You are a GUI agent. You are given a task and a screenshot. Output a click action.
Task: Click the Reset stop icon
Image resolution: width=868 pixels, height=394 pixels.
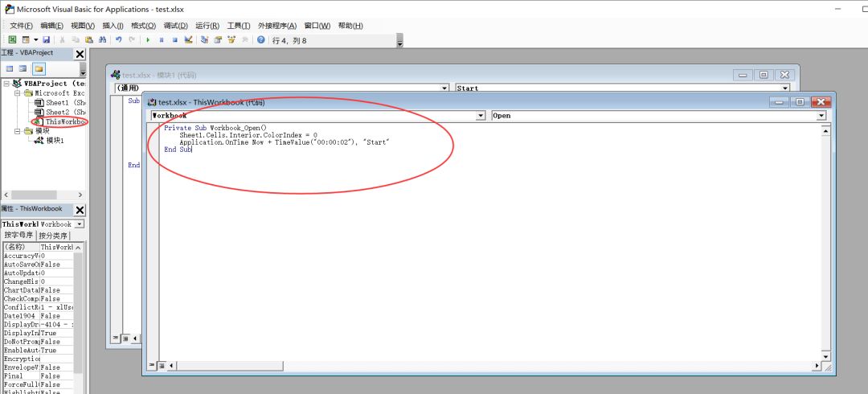pyautogui.click(x=174, y=39)
